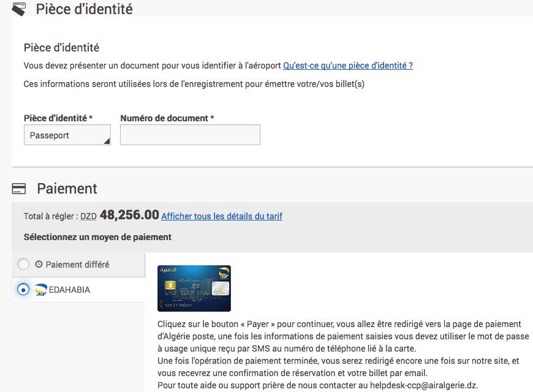Click the clock icon next to Paiement différé
533x392 pixels.
coord(39,265)
